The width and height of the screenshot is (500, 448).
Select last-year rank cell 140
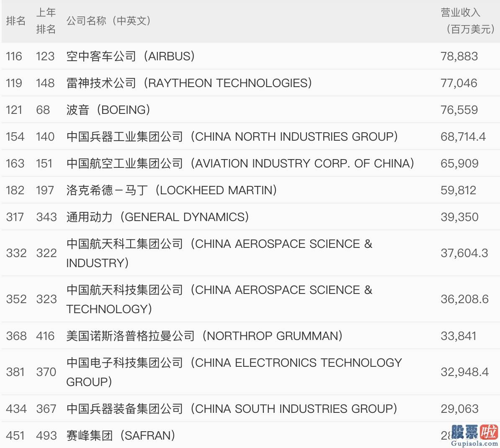(x=45, y=136)
